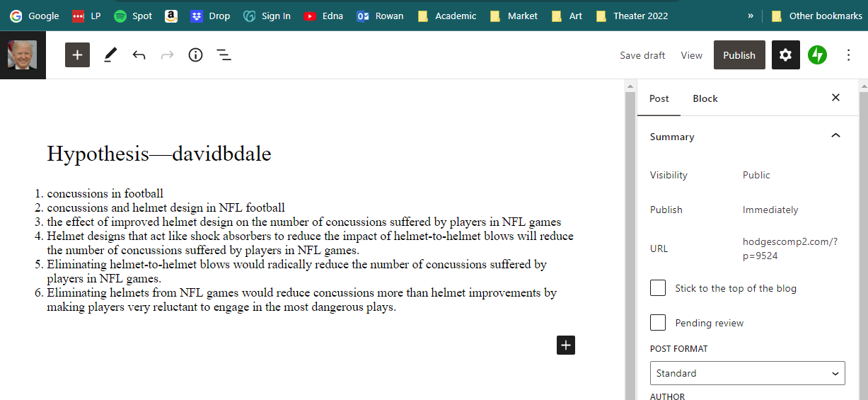Toggle the Settings gear icon
This screenshot has width=868, height=400.
(x=785, y=55)
